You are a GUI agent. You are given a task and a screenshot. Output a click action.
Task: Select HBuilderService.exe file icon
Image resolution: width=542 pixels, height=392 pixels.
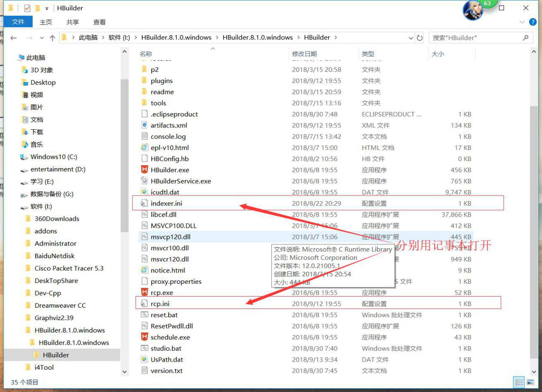(x=144, y=181)
